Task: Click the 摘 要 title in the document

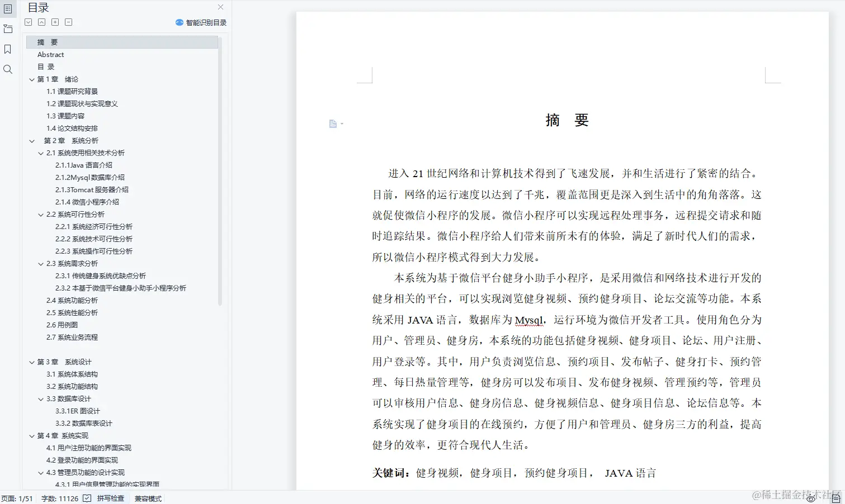Action: point(567,120)
